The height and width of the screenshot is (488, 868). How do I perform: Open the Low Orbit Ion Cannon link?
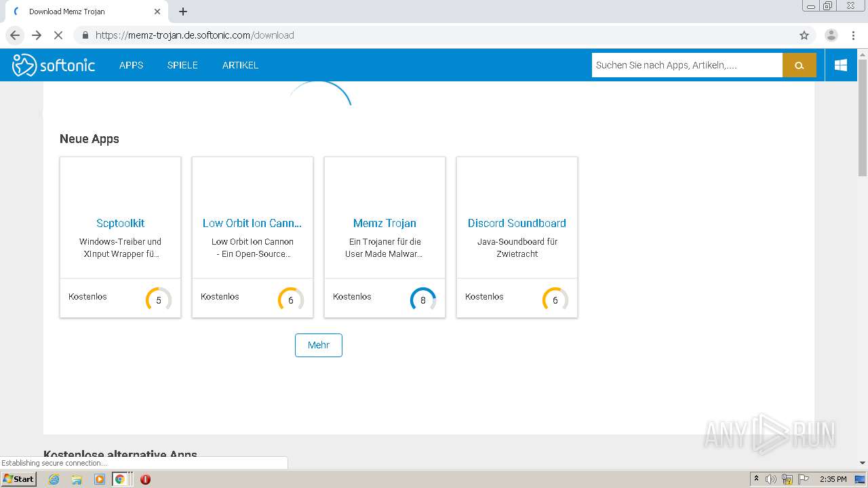click(252, 223)
